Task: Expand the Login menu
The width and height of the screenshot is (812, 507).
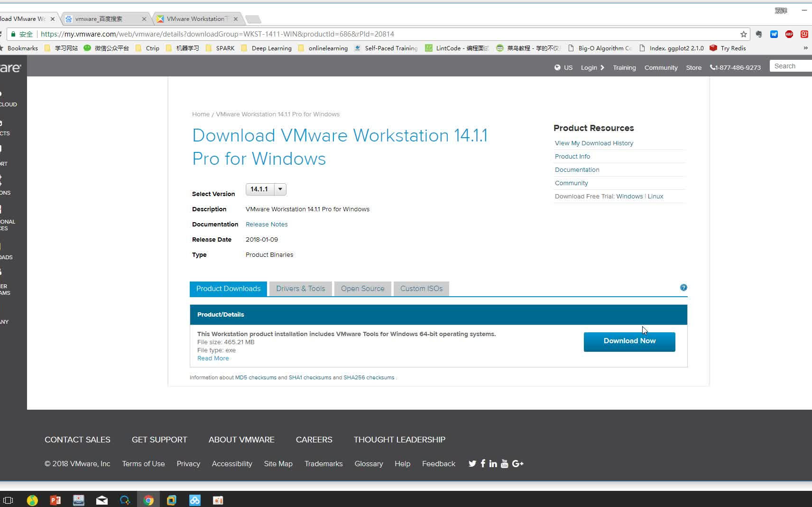Action: [592, 68]
